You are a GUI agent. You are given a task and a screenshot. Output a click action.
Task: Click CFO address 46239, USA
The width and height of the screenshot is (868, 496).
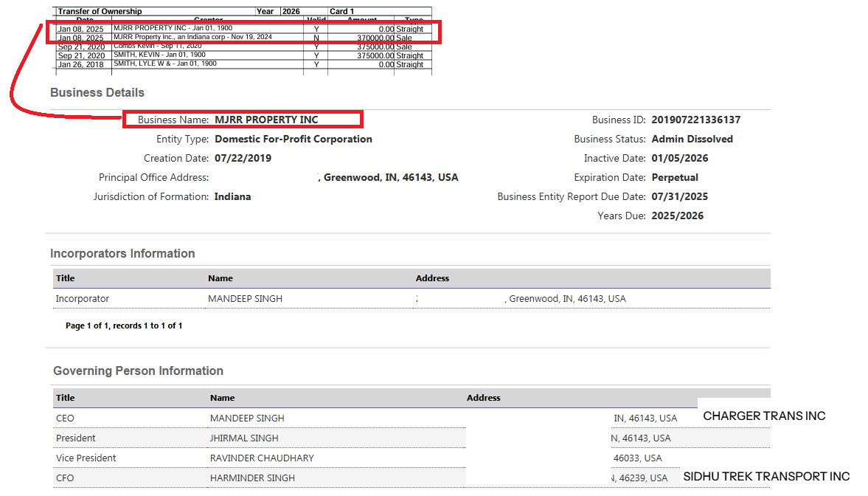pos(639,478)
